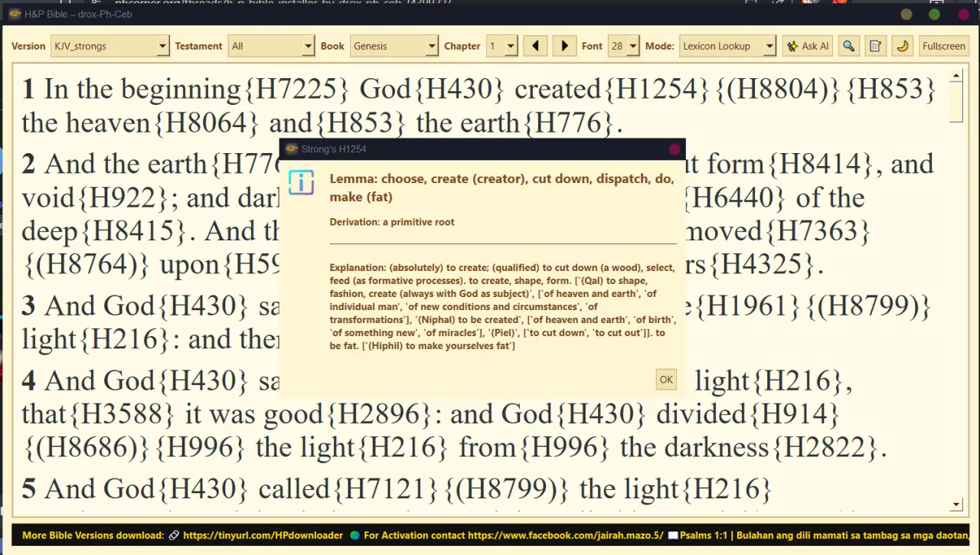This screenshot has width=980, height=555.
Task: Click the info icon in the Strong's dialog
Action: pos(301,183)
